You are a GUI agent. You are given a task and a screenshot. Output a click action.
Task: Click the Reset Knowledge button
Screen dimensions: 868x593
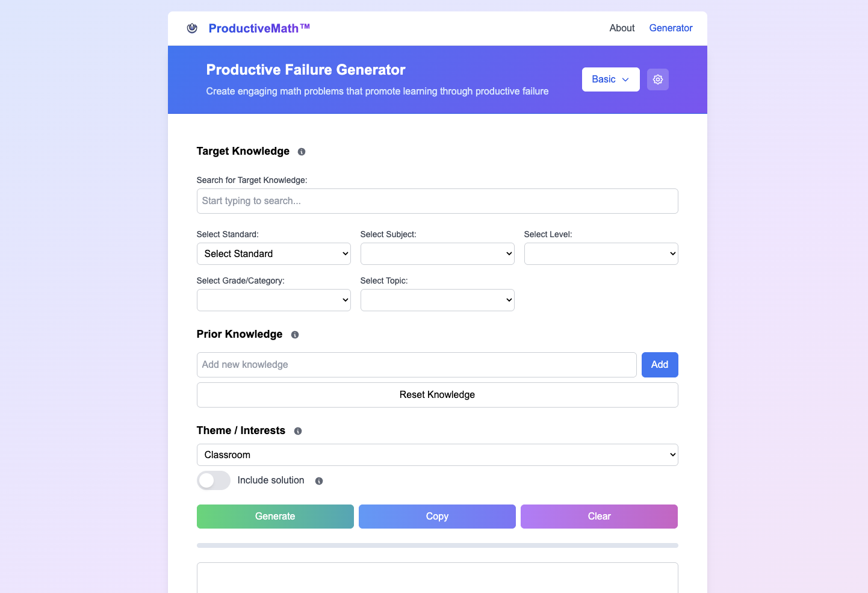[x=438, y=395]
